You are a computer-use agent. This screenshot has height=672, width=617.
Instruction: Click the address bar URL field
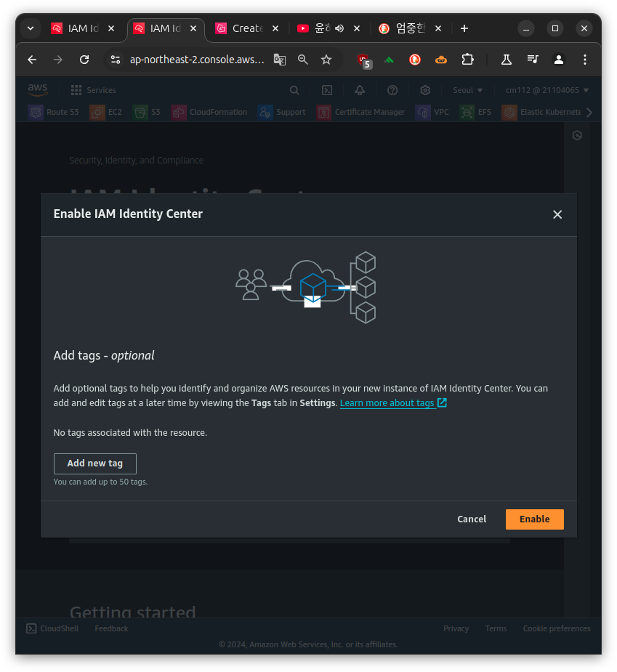pos(197,60)
